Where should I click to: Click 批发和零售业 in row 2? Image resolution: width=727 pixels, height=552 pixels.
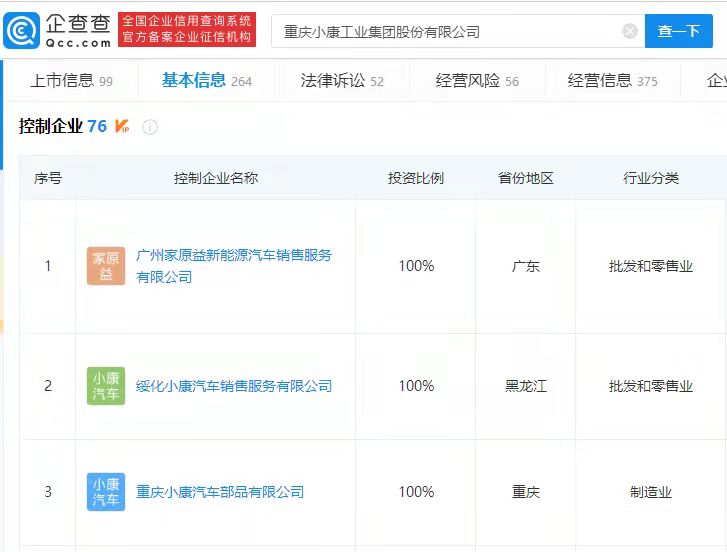tap(650, 386)
